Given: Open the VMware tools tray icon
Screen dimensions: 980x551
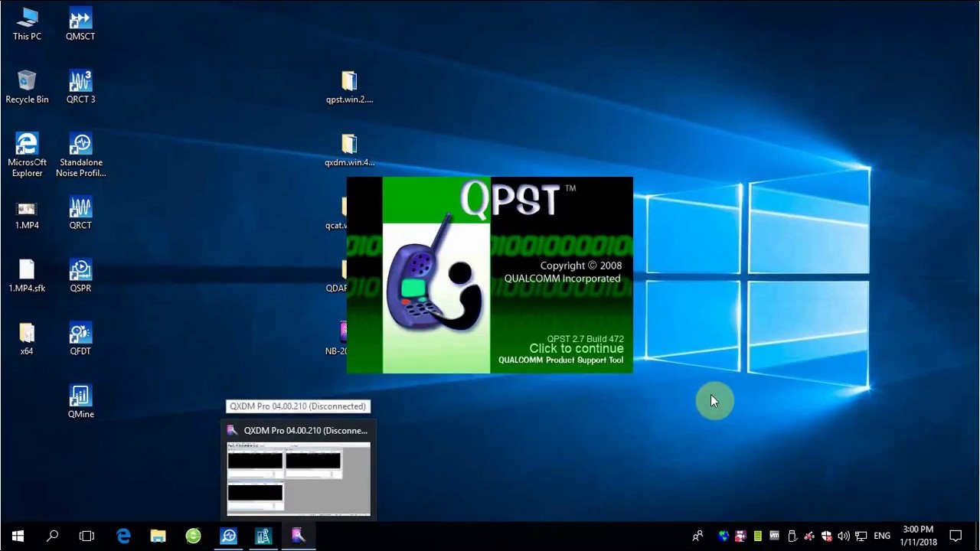Looking at the screenshot, I should pyautogui.click(x=774, y=536).
